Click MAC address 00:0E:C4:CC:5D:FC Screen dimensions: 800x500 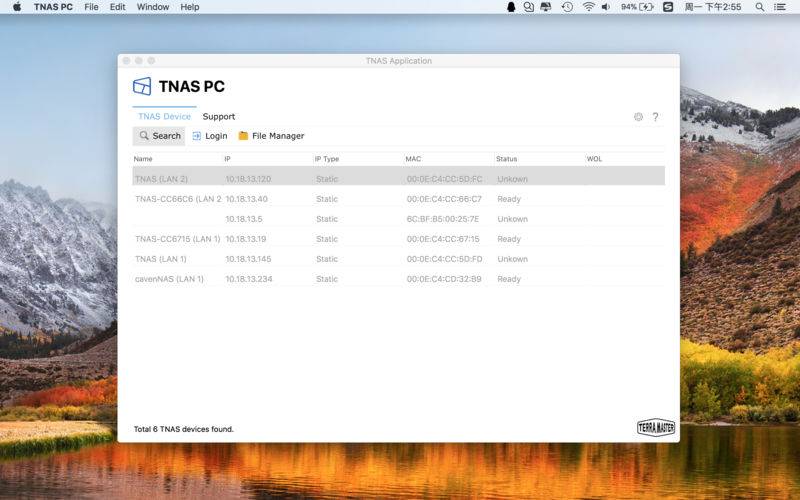coord(444,179)
